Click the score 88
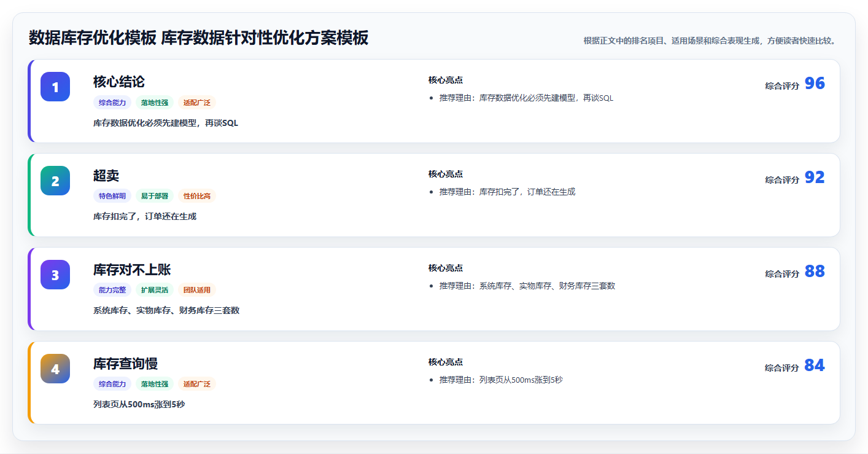This screenshot has height=454, width=868. pos(815,272)
